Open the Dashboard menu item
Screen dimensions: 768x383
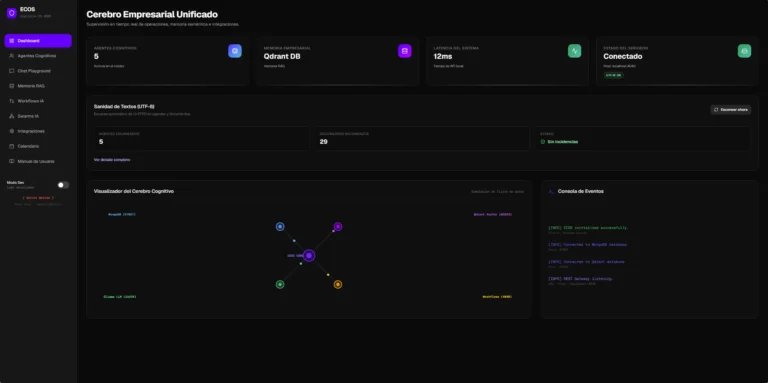tap(38, 41)
